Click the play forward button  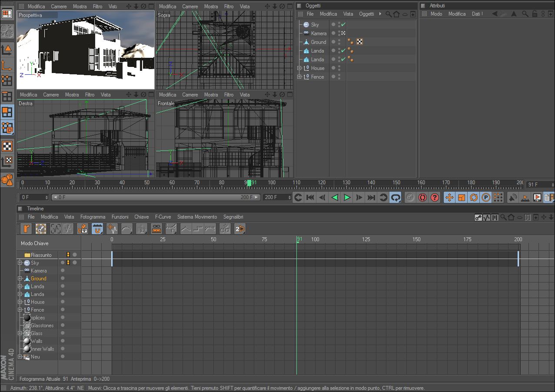pos(347,198)
